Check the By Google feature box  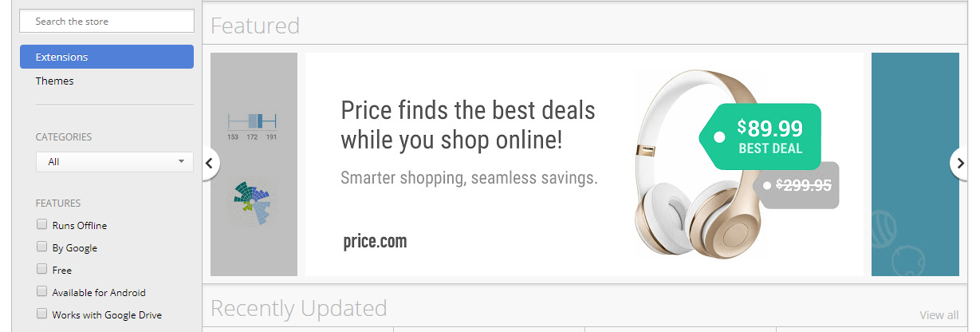tap(41, 247)
